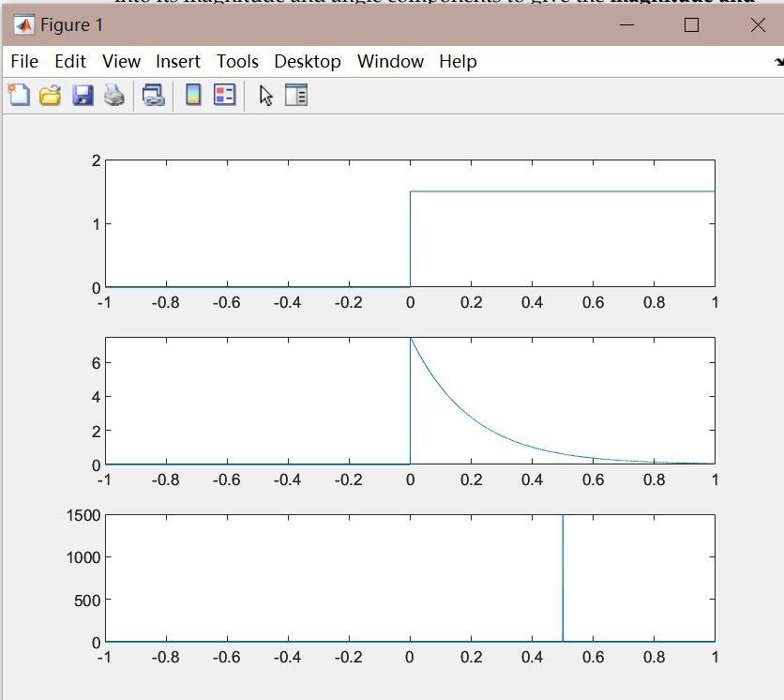Open the View menu

[121, 62]
